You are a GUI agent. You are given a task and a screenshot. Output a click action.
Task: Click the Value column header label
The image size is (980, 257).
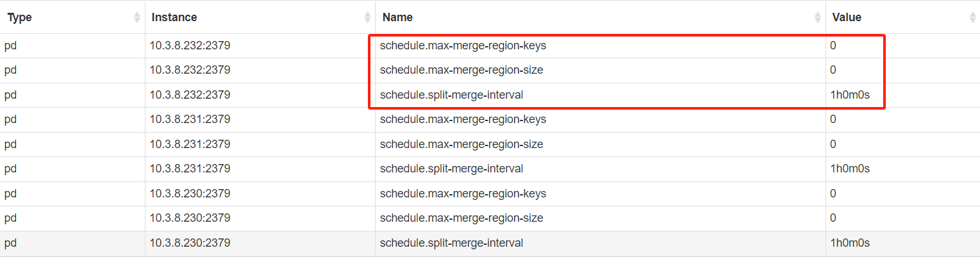tap(846, 18)
